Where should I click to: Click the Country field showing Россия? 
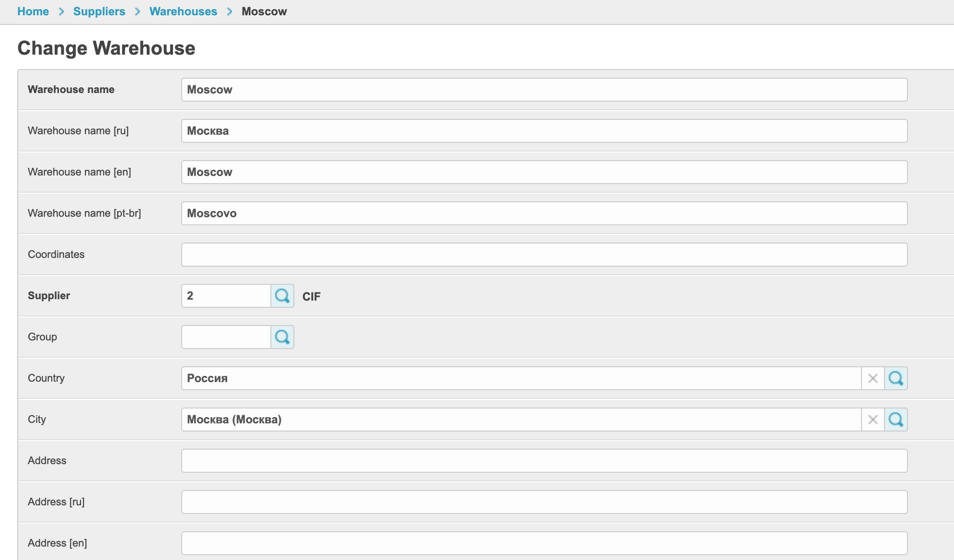pos(521,378)
